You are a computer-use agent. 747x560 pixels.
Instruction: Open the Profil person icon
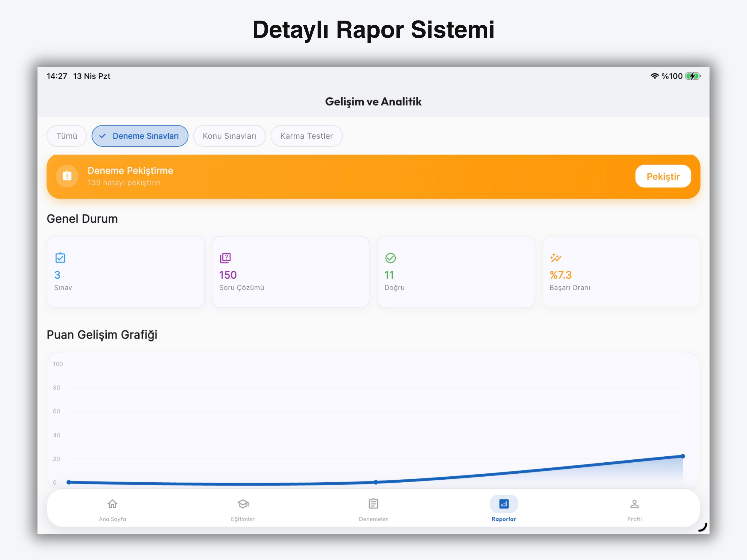coord(634,504)
